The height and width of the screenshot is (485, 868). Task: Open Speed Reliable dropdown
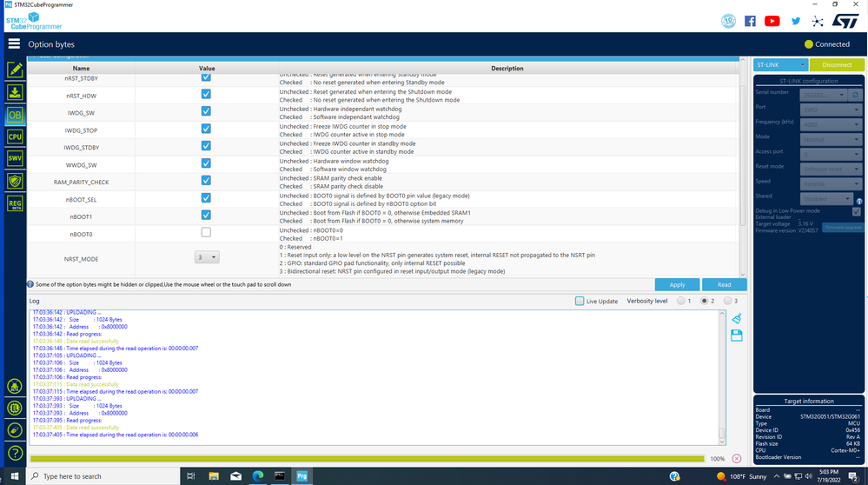coord(831,183)
